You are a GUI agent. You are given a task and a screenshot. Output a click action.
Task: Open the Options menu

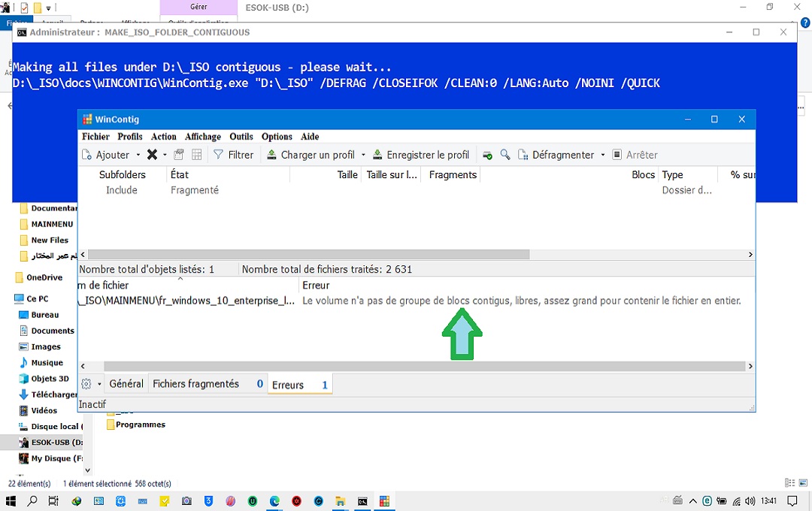(277, 137)
